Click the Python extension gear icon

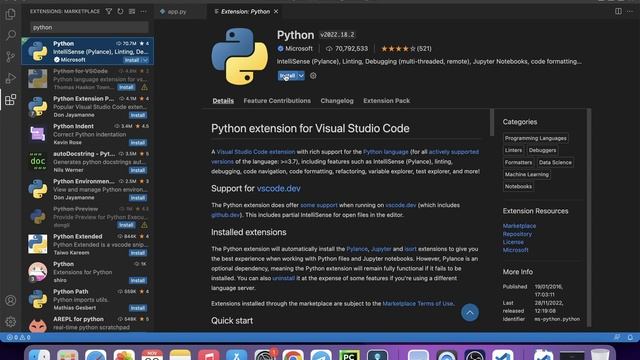tap(313, 76)
